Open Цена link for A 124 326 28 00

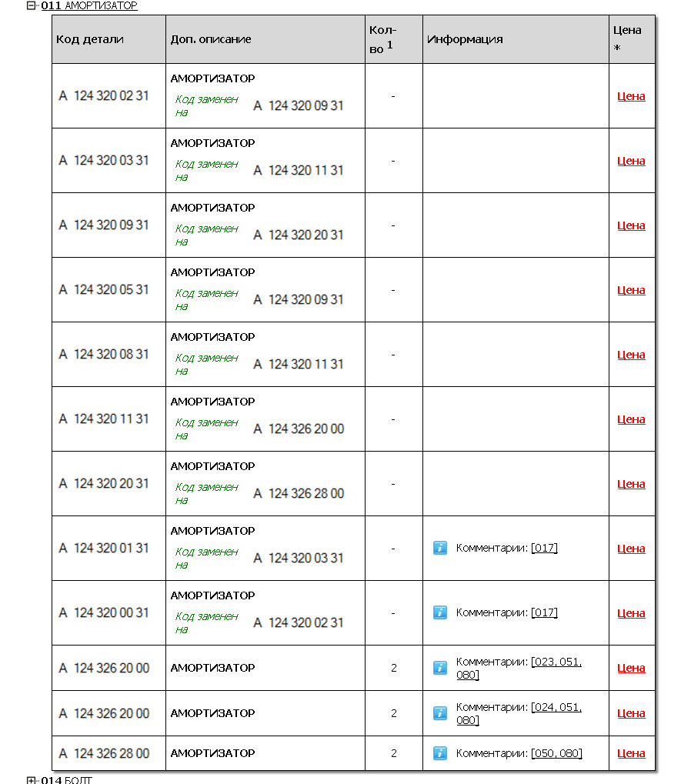[631, 753]
